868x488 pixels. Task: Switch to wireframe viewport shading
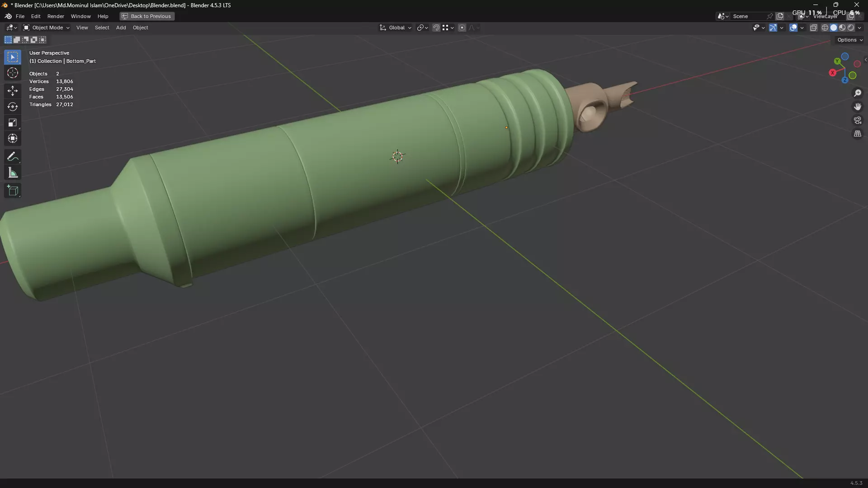825,28
